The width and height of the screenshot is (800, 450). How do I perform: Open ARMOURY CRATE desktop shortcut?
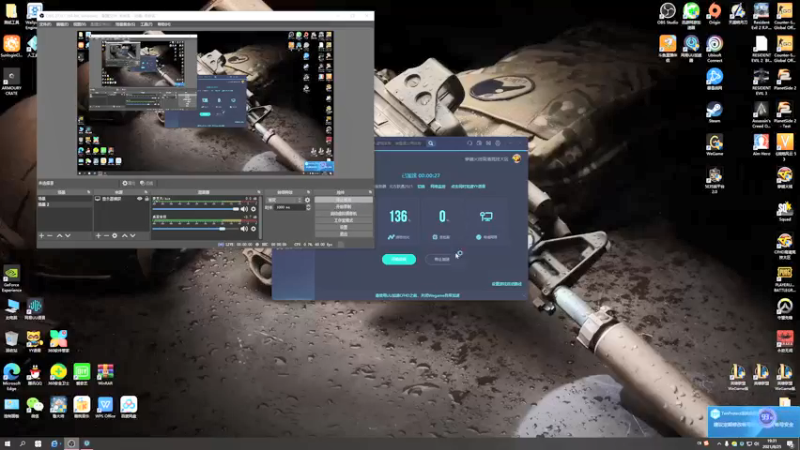tap(12, 82)
